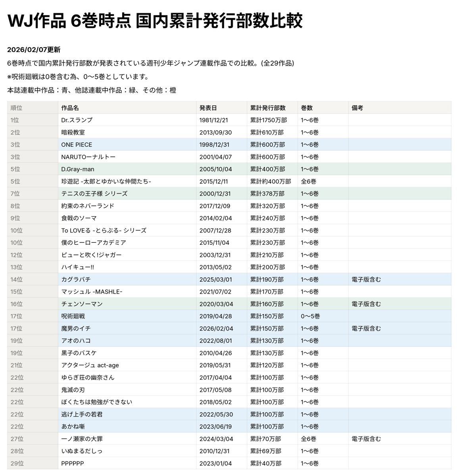The height and width of the screenshot is (476, 459).
Task: Select the 呪術廻戦 title cell
Action: pyautogui.click(x=127, y=317)
